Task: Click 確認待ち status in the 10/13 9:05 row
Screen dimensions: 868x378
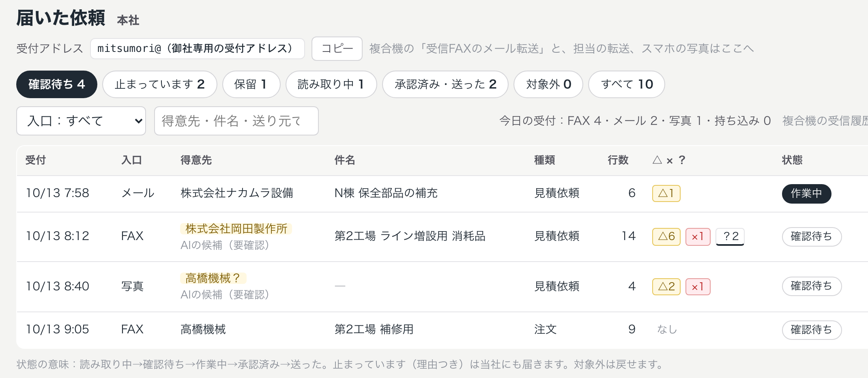Action: pos(812,330)
